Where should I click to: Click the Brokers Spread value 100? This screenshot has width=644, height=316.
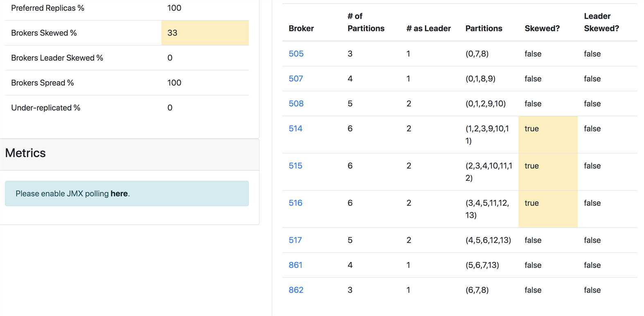point(174,83)
